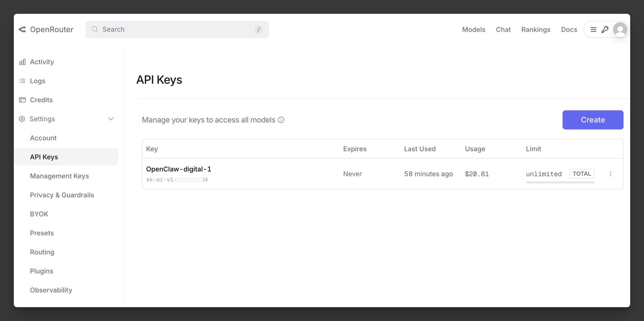The width and height of the screenshot is (644, 321).
Task: Click the OpenRouter logo icon
Action: point(22,30)
